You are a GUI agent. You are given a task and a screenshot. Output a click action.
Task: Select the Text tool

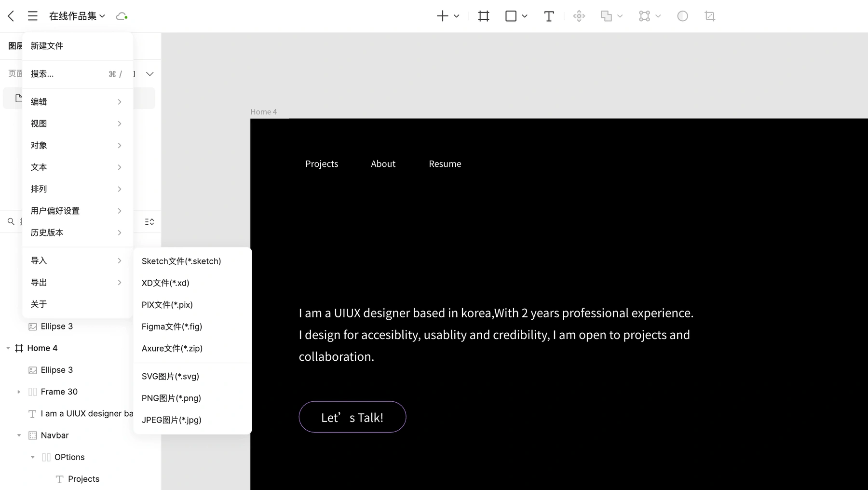coord(549,16)
